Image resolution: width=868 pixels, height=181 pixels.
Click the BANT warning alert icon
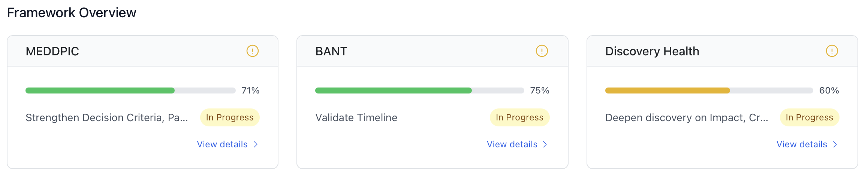click(x=542, y=51)
